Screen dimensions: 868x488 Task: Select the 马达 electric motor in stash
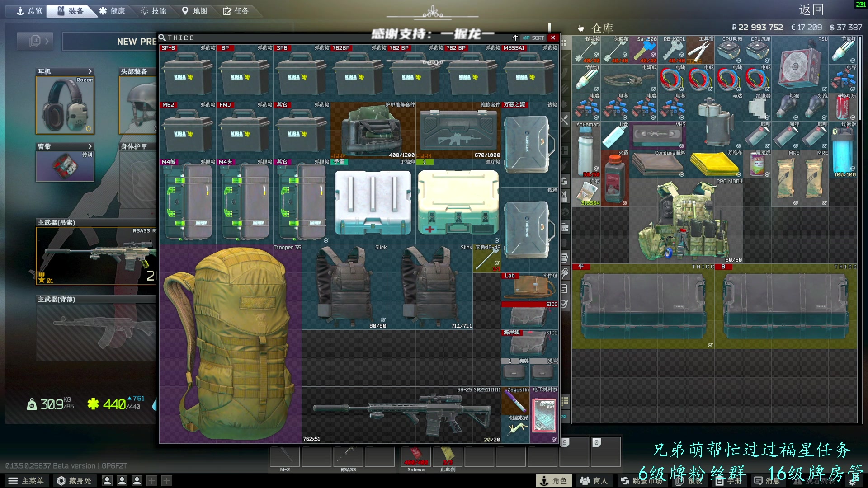tap(715, 121)
